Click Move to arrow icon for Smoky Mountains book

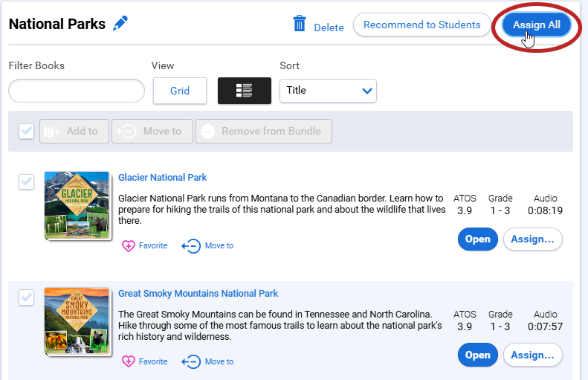click(x=191, y=362)
